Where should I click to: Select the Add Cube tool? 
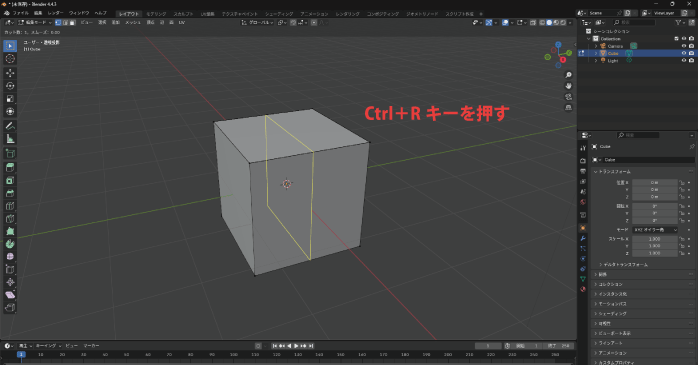[10, 154]
